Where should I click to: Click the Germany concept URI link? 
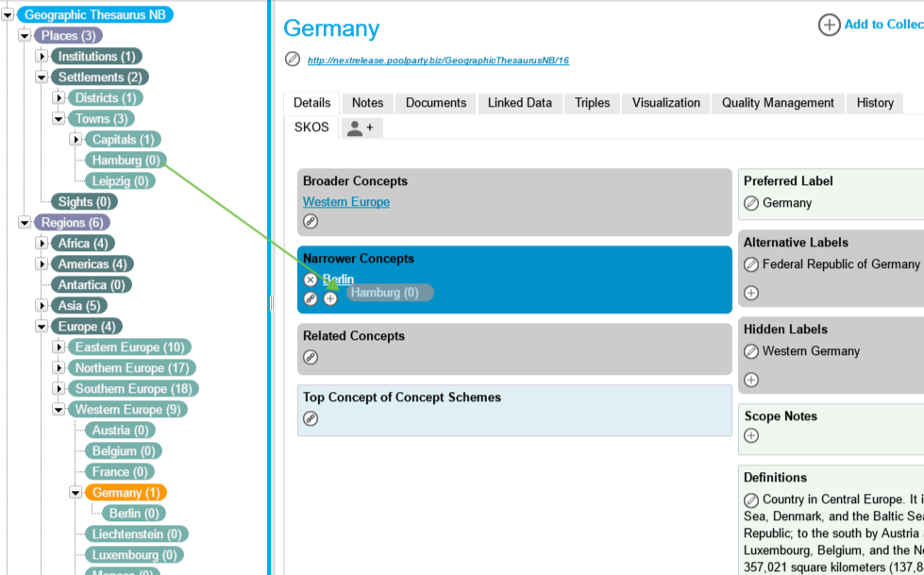(438, 60)
